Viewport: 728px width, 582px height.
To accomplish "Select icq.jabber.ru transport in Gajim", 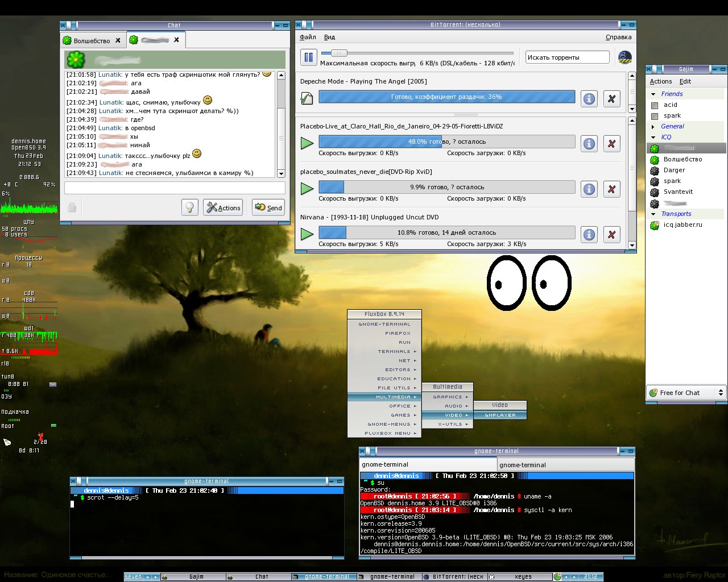I will pyautogui.click(x=686, y=225).
